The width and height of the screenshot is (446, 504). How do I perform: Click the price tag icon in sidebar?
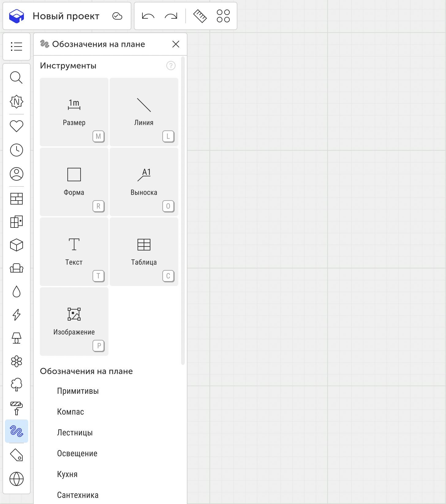pyautogui.click(x=17, y=455)
